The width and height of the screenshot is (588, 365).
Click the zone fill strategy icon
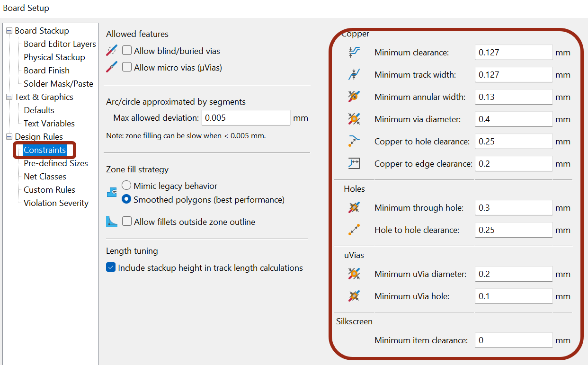[112, 192]
